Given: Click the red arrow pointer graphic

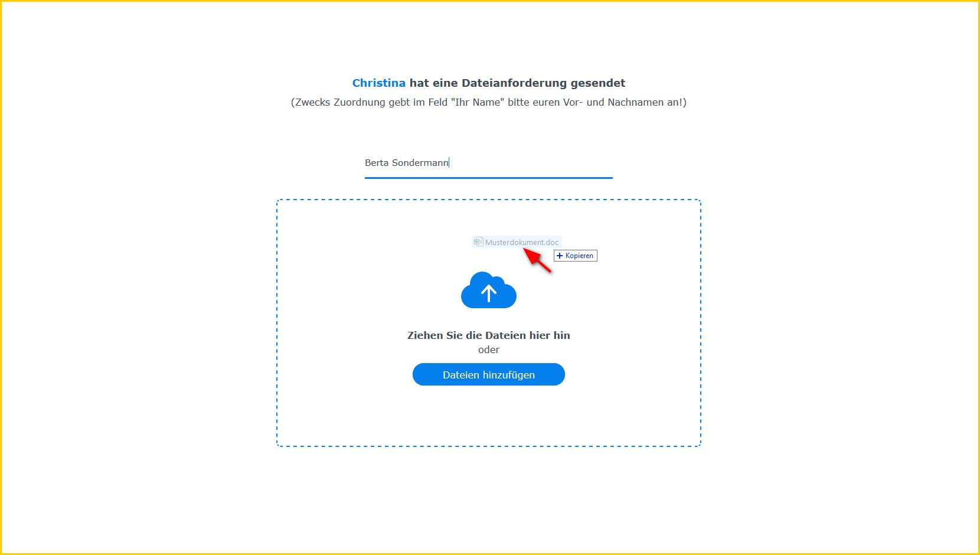Looking at the screenshot, I should [538, 260].
